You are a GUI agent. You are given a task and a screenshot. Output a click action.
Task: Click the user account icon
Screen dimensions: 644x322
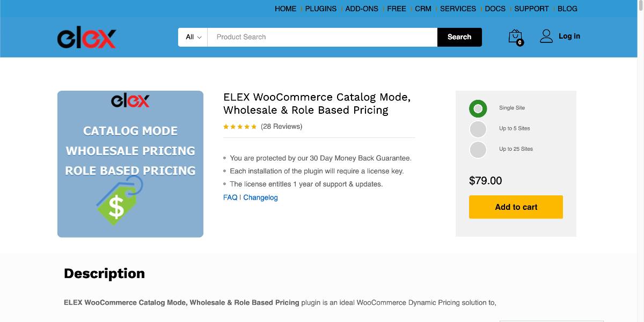coord(546,36)
